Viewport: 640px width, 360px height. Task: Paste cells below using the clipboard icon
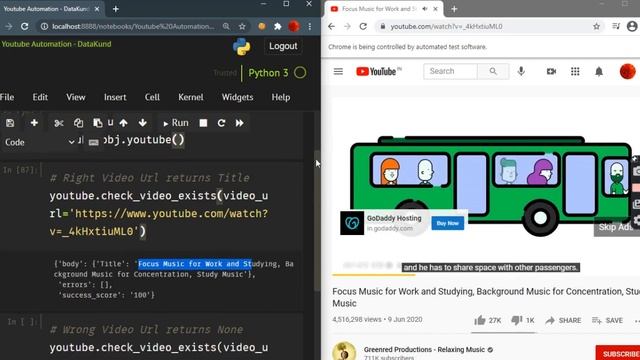coord(98,123)
